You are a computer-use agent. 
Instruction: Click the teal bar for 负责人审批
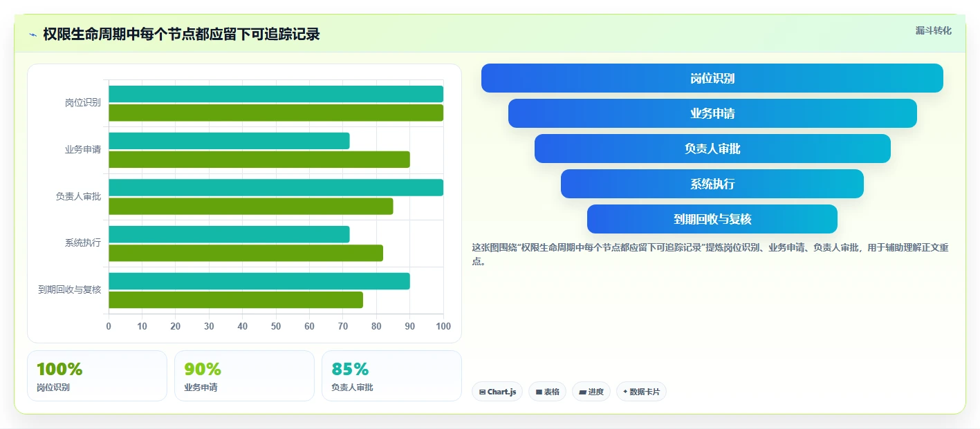(x=276, y=187)
